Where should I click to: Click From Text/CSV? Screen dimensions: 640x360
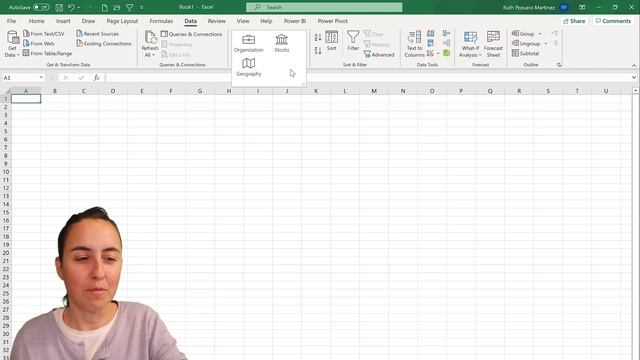coord(44,33)
